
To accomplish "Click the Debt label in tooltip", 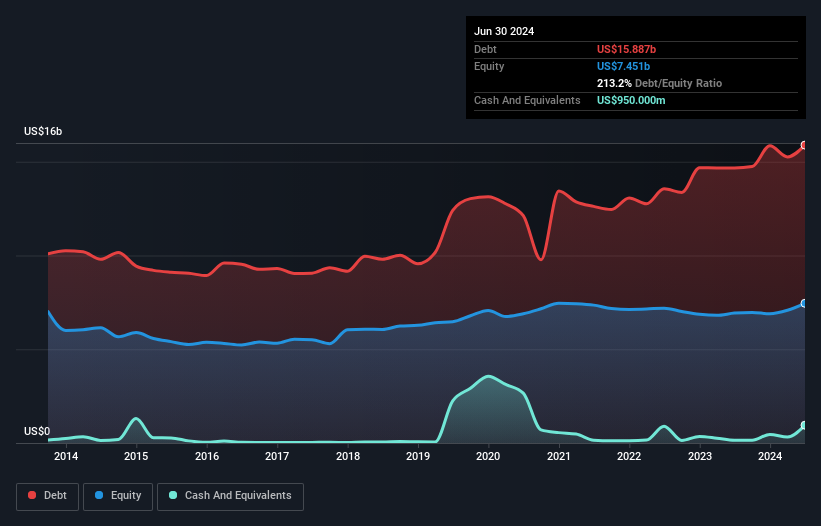I will 485,49.
